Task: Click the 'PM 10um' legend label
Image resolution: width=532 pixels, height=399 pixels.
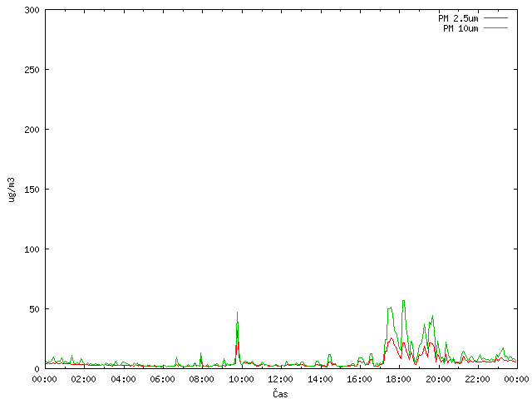Action: click(461, 28)
